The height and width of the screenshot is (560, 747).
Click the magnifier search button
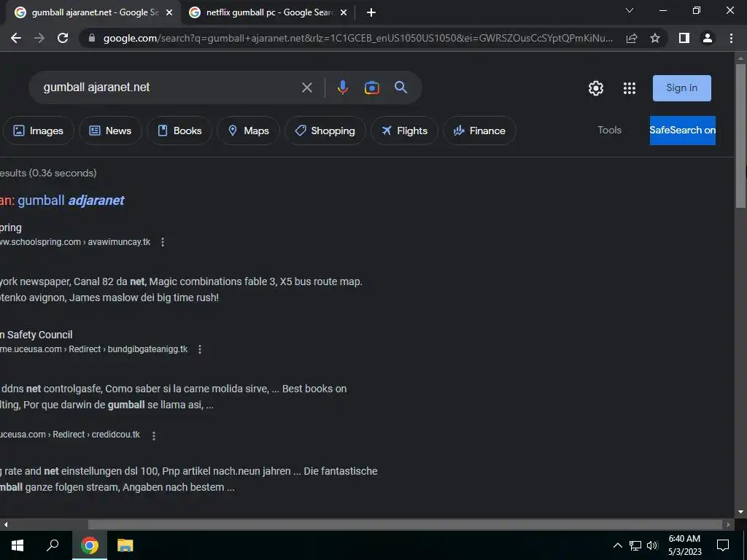tap(400, 87)
